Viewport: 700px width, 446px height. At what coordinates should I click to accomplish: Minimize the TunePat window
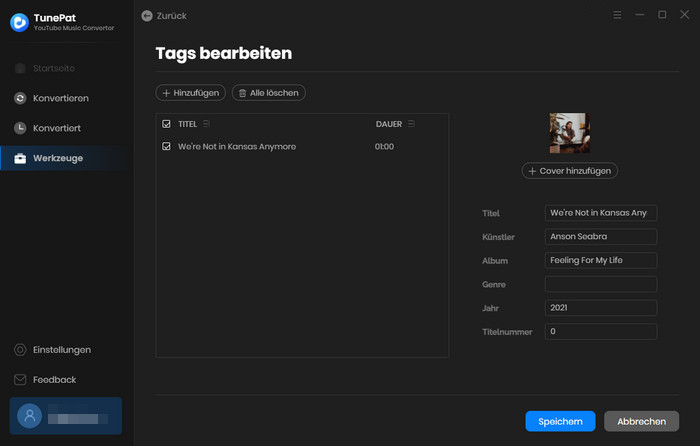pos(640,15)
